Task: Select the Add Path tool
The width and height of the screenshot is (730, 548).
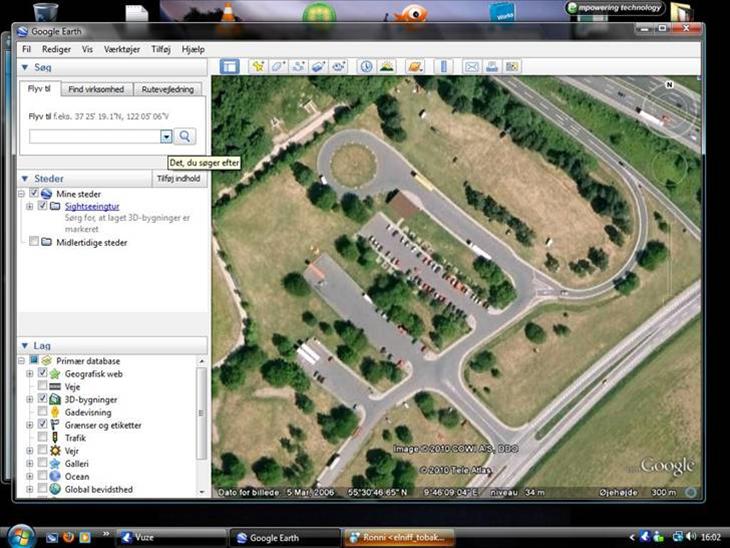Action: coord(298,66)
